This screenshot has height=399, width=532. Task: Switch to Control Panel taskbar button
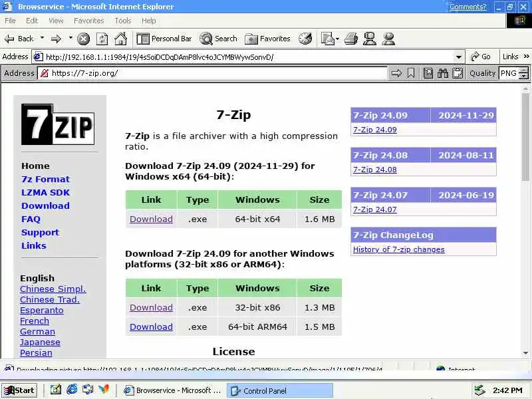(279, 391)
